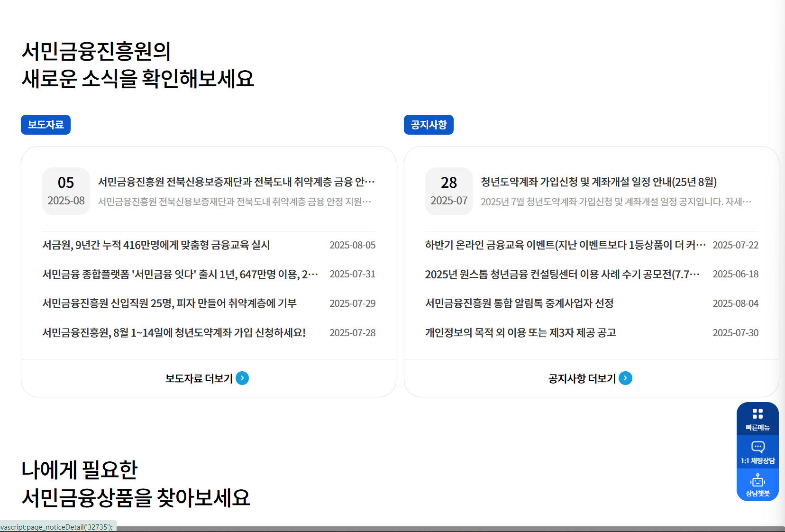Click heading 서민금융진흥원의 새로운 소식을 확인해보세요
Viewport: 785px width, 532px height.
(138, 65)
